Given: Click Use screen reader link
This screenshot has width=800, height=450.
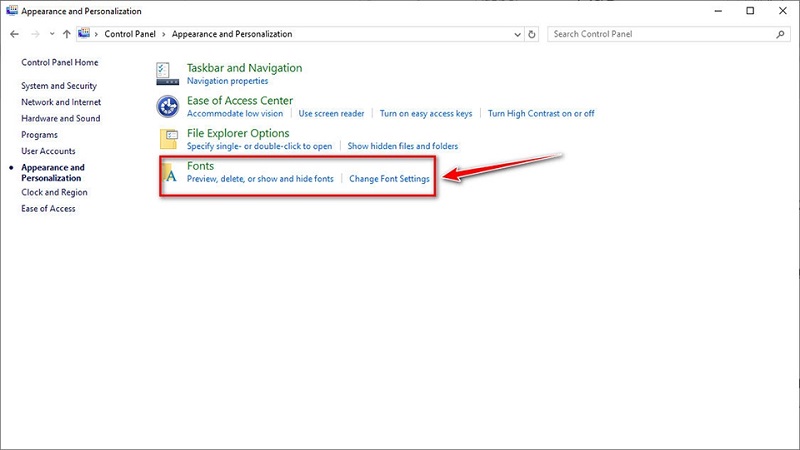Looking at the screenshot, I should coord(331,113).
